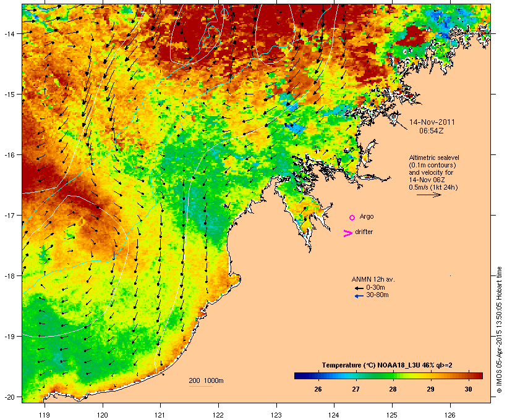Click latitude axis label -18
Viewport: 507px width, 420px height.
coord(9,275)
